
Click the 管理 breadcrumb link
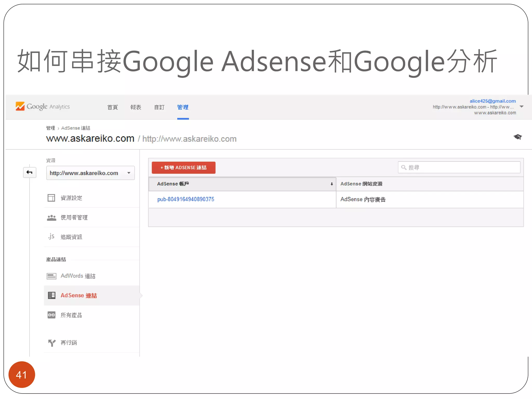coord(50,128)
